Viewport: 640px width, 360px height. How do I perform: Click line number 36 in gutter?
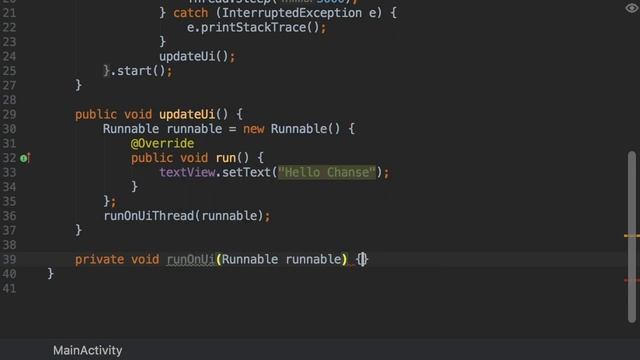(9, 216)
